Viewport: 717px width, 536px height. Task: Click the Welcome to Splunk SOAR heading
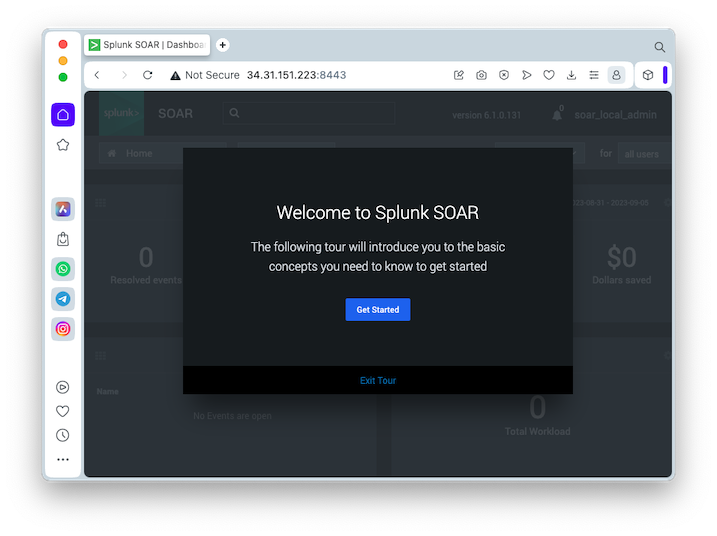[x=378, y=213]
